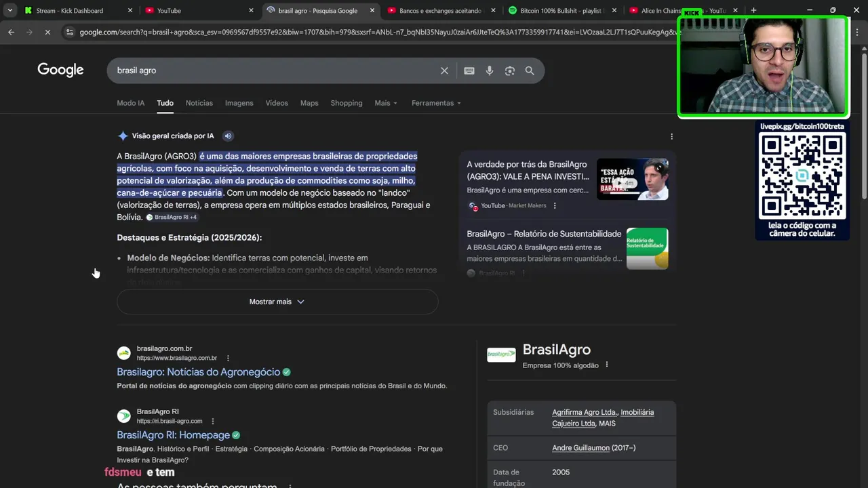Click the Destaques e Estratégia (2025/2026) heading
Image resolution: width=868 pixels, height=488 pixels.
point(189,238)
